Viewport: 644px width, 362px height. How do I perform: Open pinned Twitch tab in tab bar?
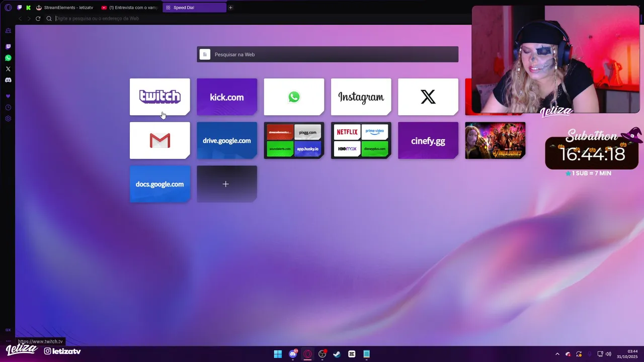coord(20,8)
